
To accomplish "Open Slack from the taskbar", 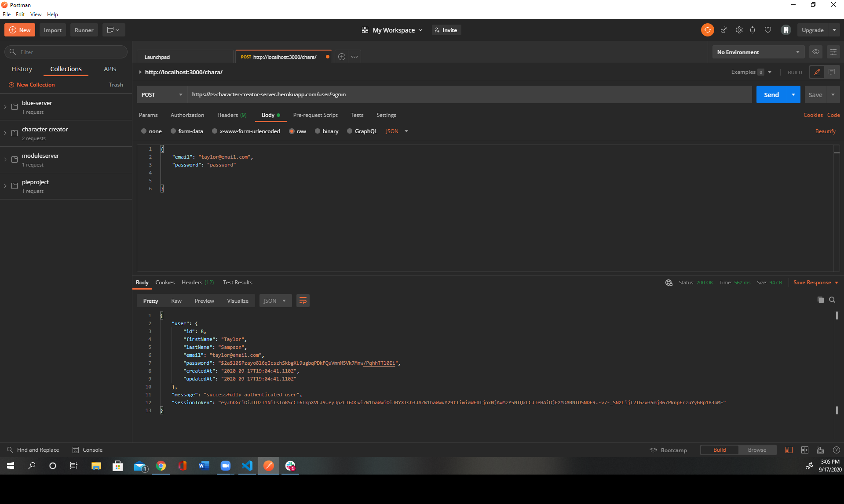I will coord(290,466).
